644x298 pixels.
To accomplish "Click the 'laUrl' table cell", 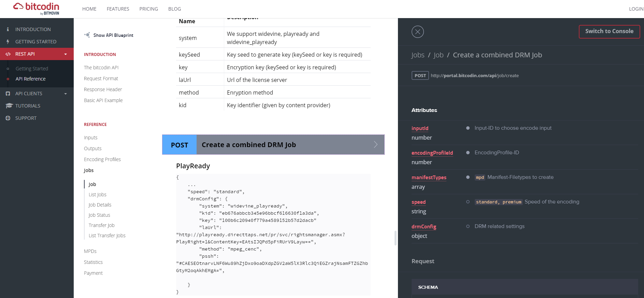I will (200, 80).
